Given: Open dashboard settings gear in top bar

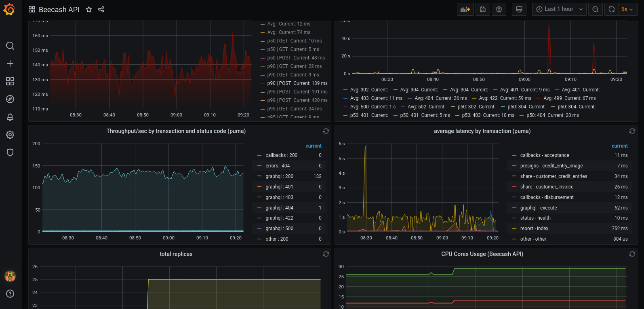Looking at the screenshot, I should 499,9.
